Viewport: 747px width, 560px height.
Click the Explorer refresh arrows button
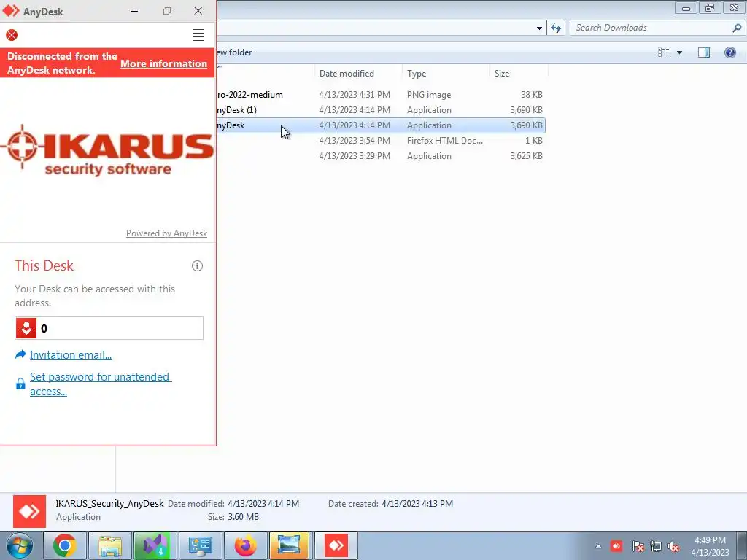(556, 28)
